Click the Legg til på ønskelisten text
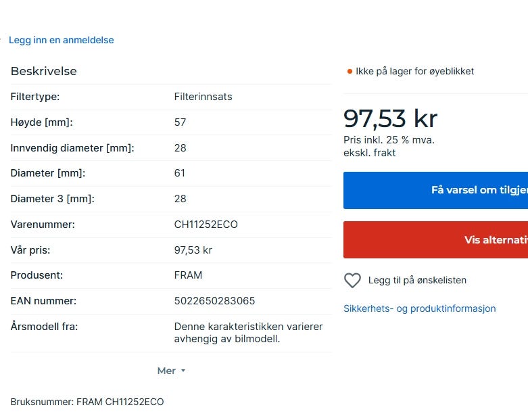528x420 pixels. 417,280
